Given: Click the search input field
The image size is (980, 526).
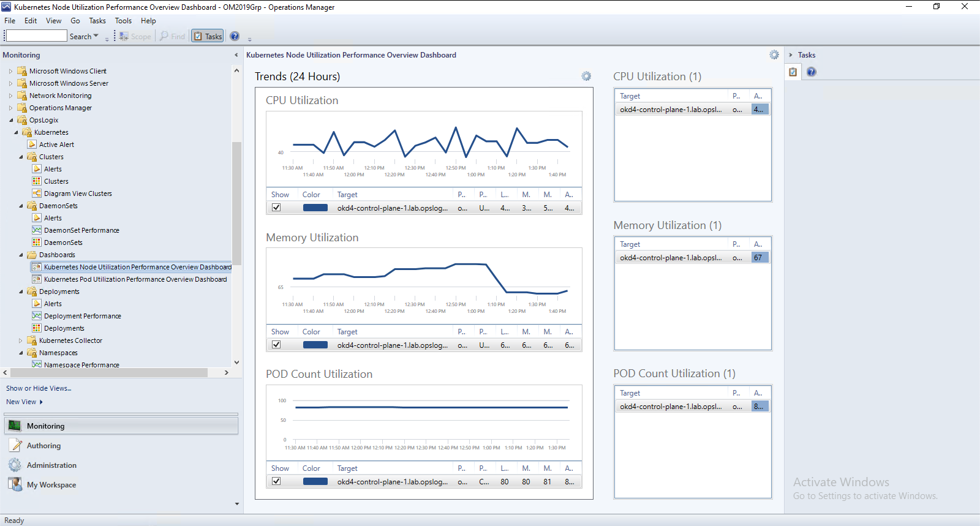Looking at the screenshot, I should [x=36, y=36].
